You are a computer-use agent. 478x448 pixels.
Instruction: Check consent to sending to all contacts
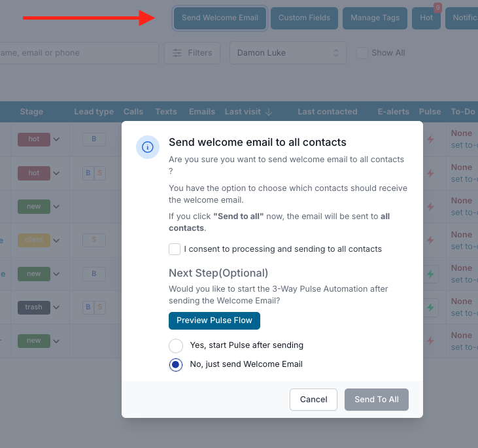point(175,249)
